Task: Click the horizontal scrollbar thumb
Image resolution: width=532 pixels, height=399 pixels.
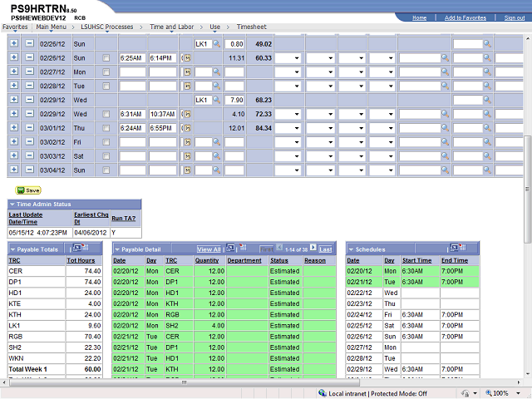Action: [185, 382]
